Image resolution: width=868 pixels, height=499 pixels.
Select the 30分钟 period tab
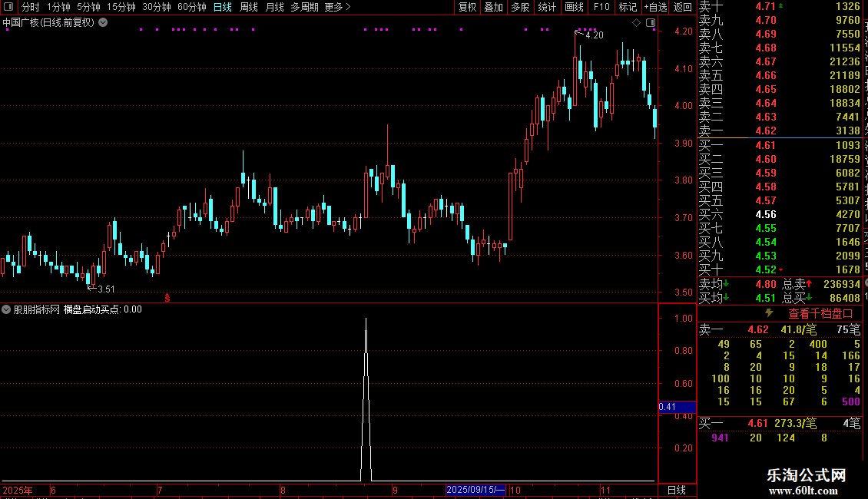tap(156, 7)
